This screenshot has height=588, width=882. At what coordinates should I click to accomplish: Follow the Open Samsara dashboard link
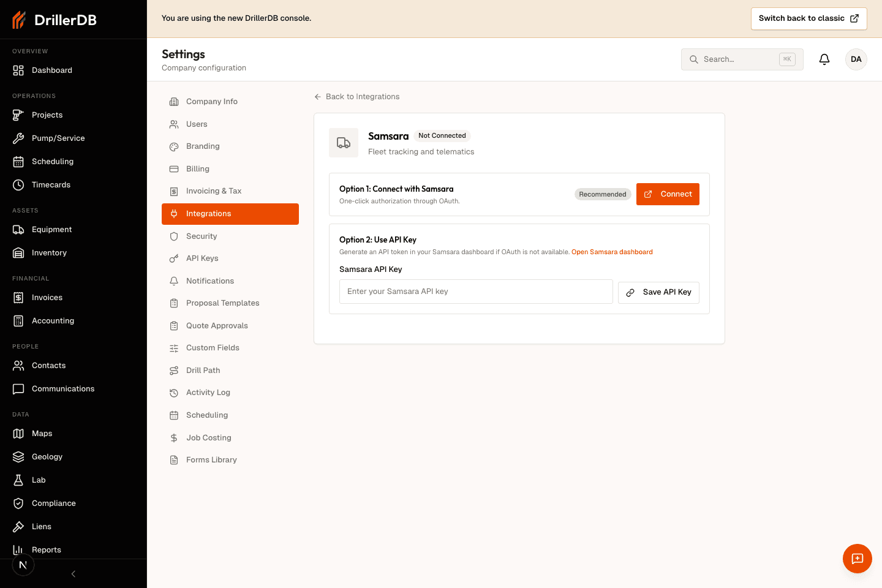tap(612, 252)
